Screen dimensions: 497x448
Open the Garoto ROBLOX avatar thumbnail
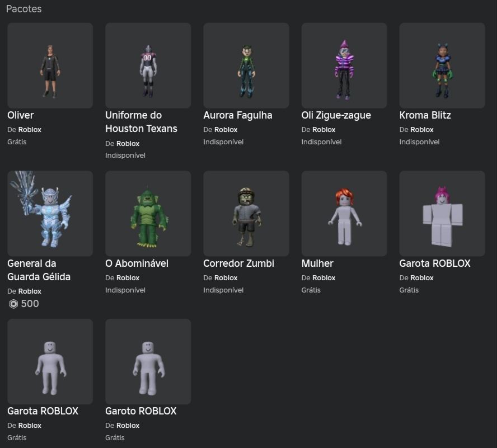[x=148, y=361]
